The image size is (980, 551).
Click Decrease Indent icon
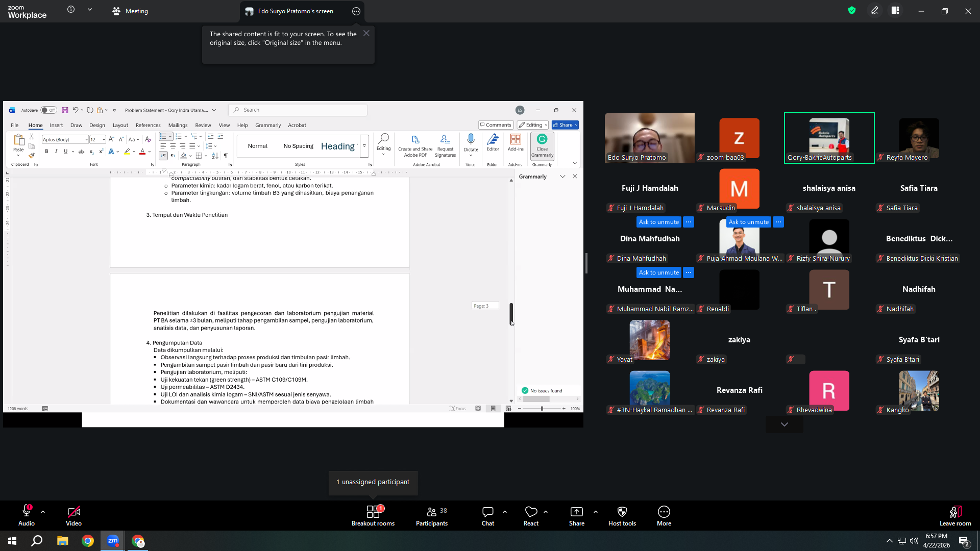pyautogui.click(x=210, y=137)
